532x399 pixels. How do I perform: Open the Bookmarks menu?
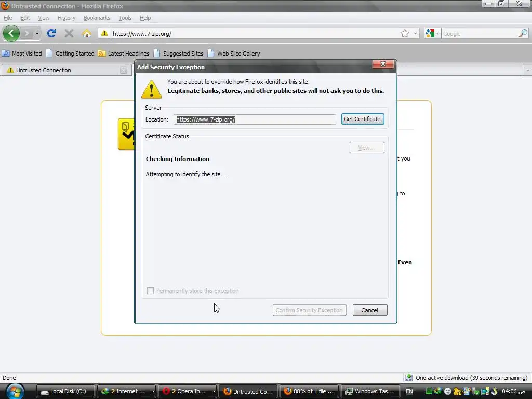tap(97, 18)
